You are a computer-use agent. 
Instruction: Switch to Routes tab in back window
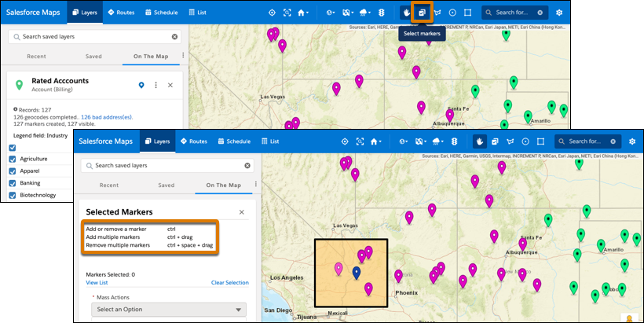click(121, 13)
